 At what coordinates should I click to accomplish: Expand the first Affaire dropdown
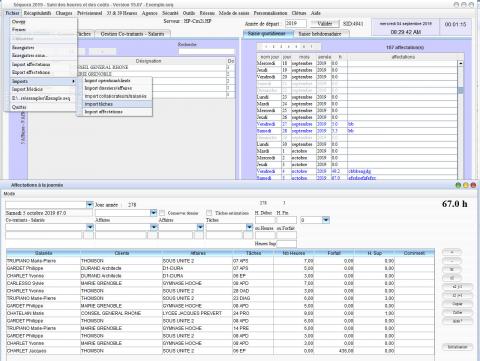point(153,227)
